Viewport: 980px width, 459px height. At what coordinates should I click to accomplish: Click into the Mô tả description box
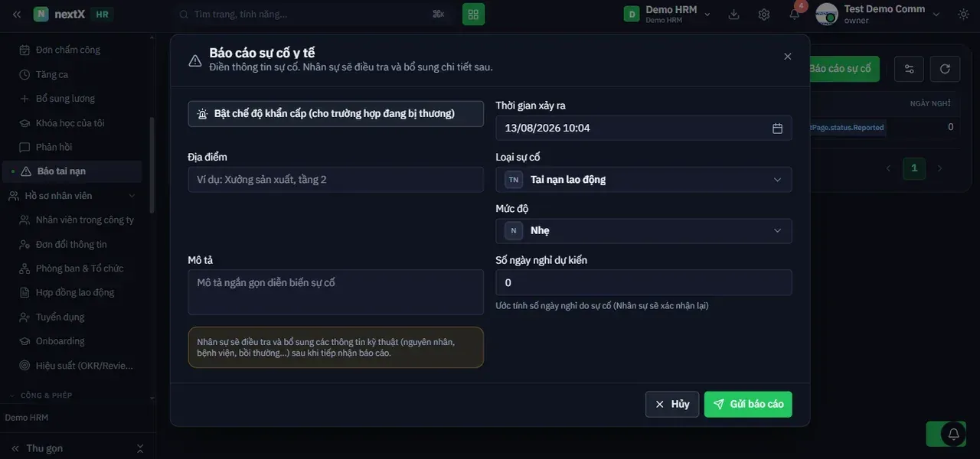335,291
